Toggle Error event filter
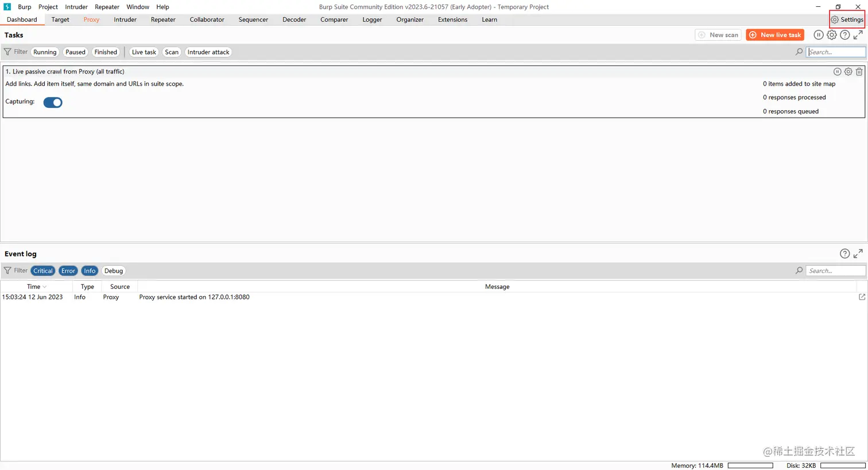Screen dimensions: 868x470 68,271
